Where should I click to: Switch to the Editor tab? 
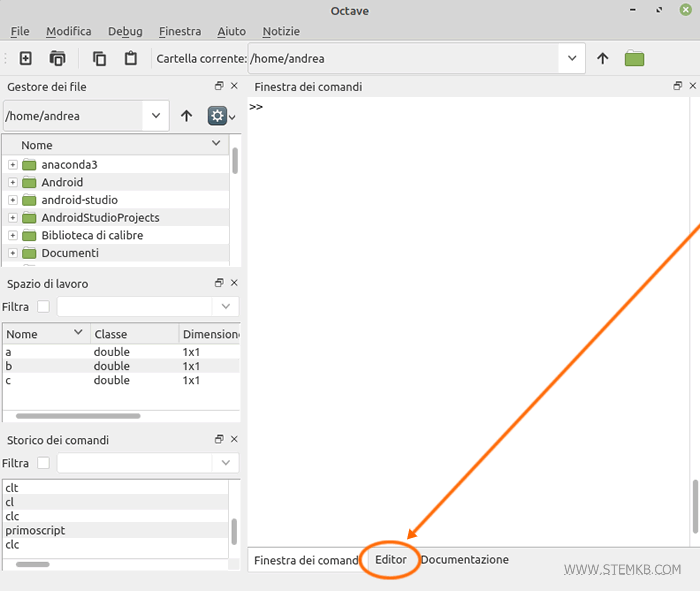(391, 560)
